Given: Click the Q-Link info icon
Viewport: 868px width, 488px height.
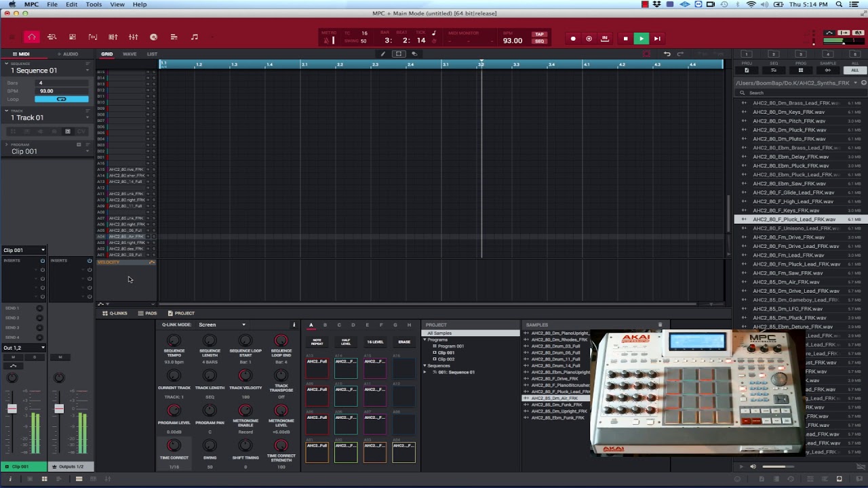Looking at the screenshot, I should (x=294, y=325).
